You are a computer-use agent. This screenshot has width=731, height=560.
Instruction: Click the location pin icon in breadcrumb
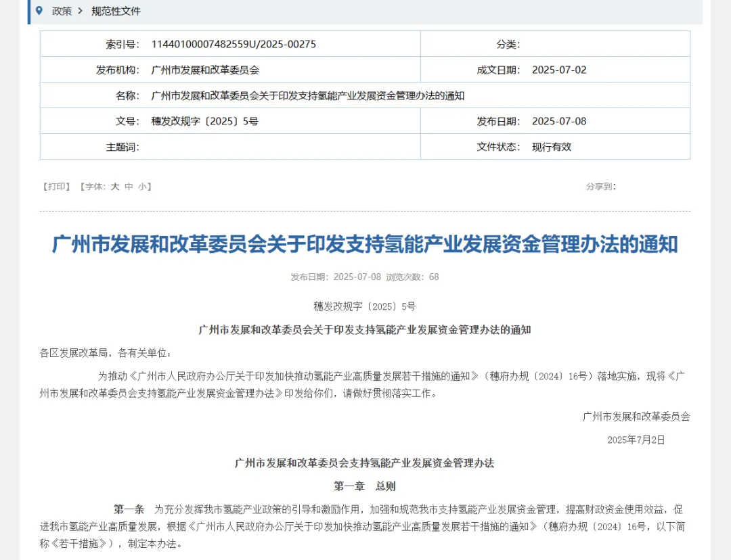tap(39, 11)
